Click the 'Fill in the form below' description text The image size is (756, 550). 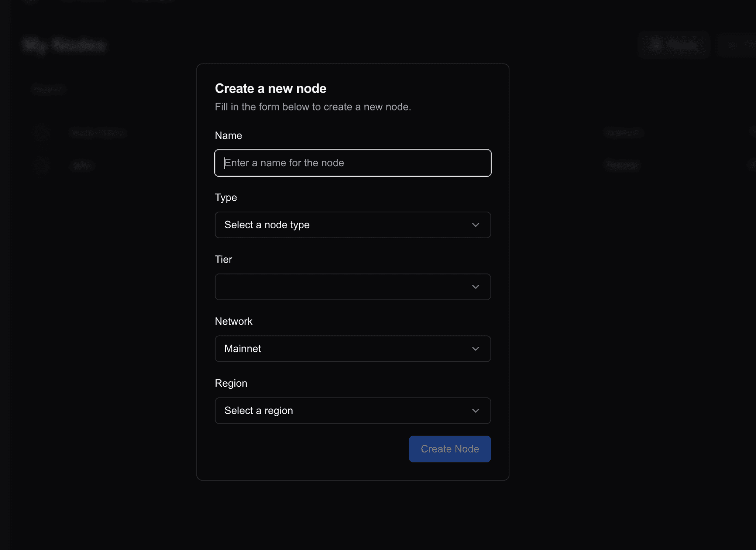click(312, 107)
